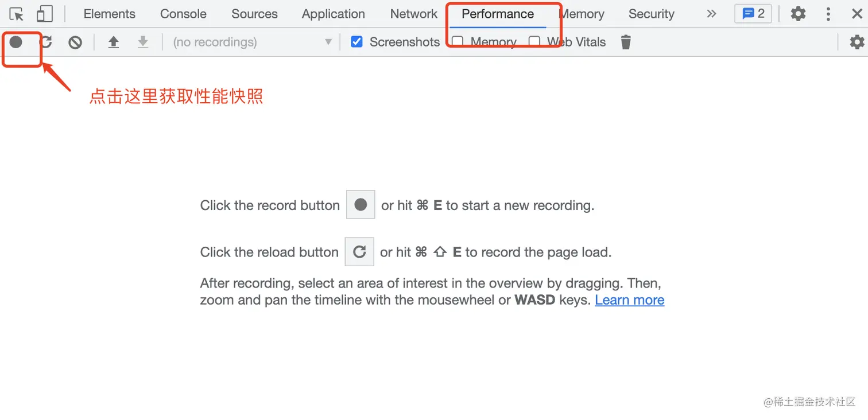The image size is (868, 420).
Task: Close the DevTools panel
Action: 857,14
